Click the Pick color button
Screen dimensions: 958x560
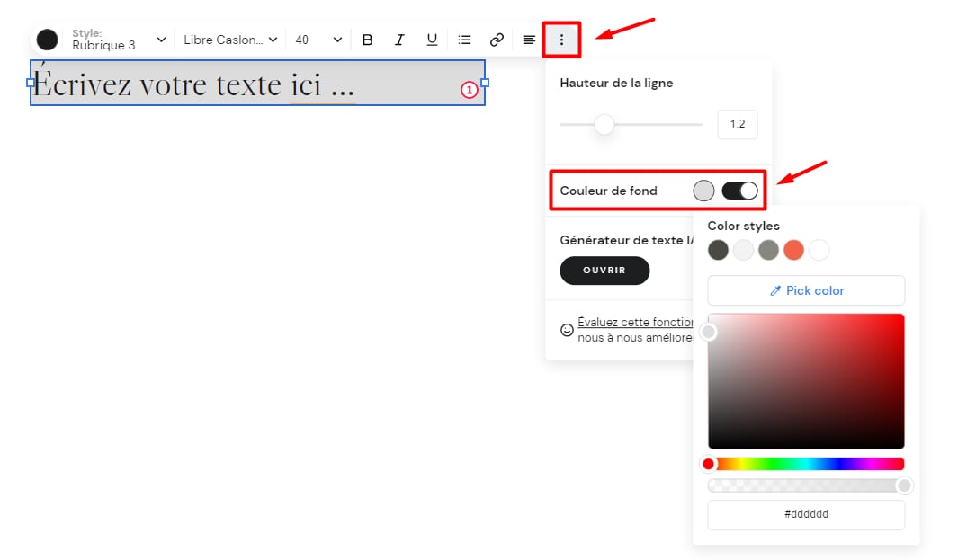pos(806,290)
